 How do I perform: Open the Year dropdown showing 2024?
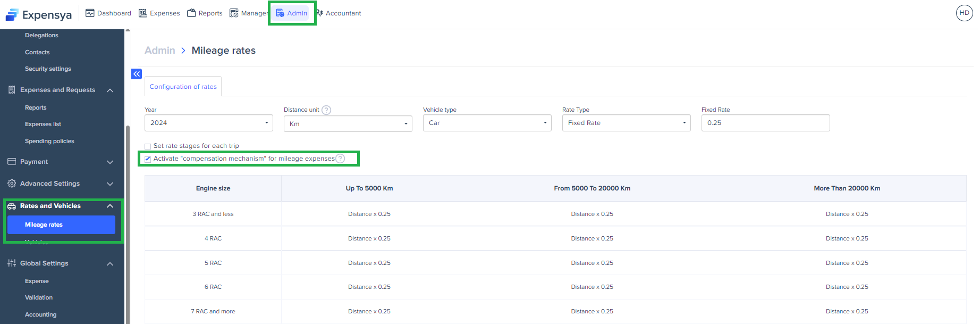[208, 123]
